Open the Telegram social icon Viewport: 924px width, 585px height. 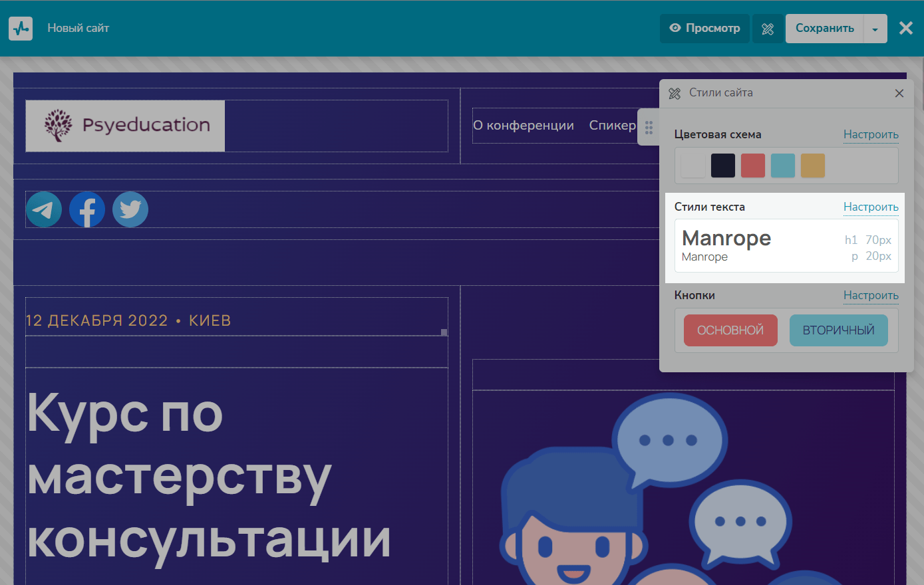(x=44, y=209)
